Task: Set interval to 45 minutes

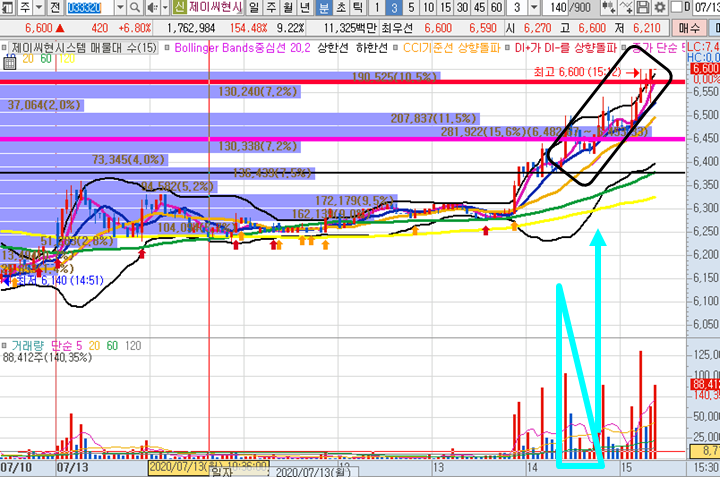Action: tap(479, 7)
